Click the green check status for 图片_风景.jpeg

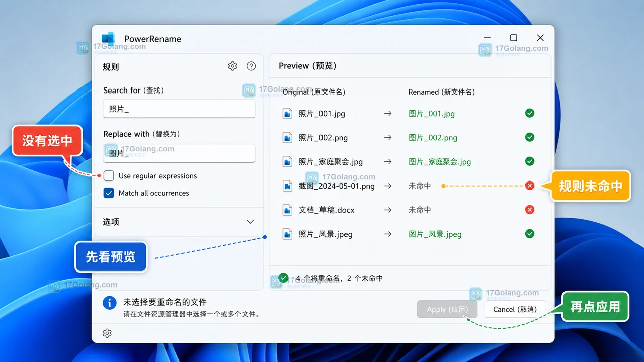tap(530, 234)
